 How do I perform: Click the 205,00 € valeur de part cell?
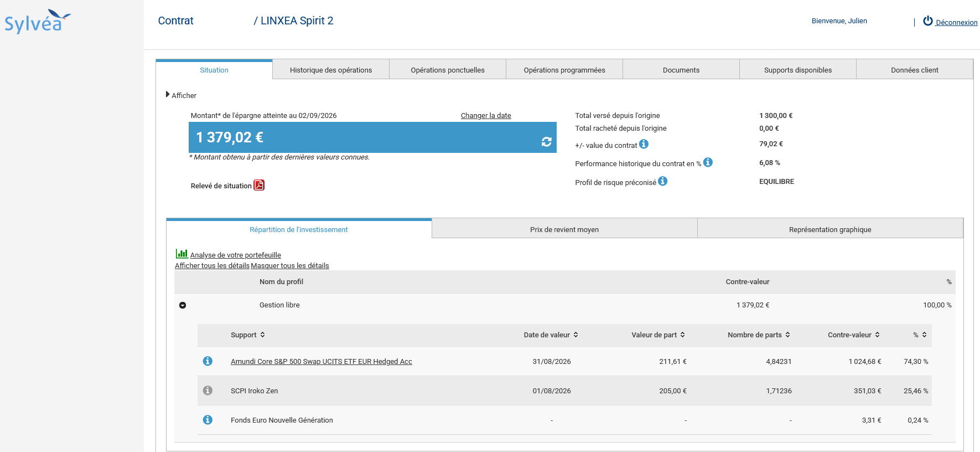pyautogui.click(x=673, y=391)
